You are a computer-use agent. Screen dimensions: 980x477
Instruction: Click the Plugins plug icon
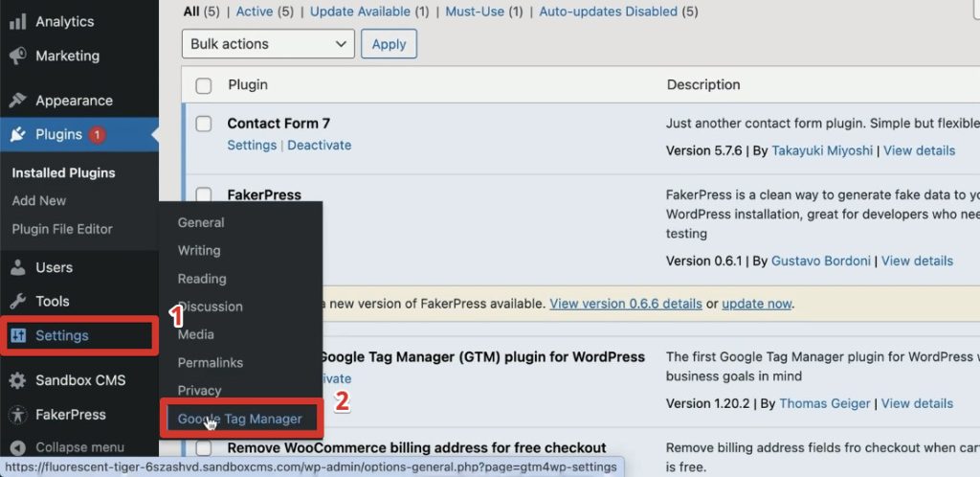[17, 134]
